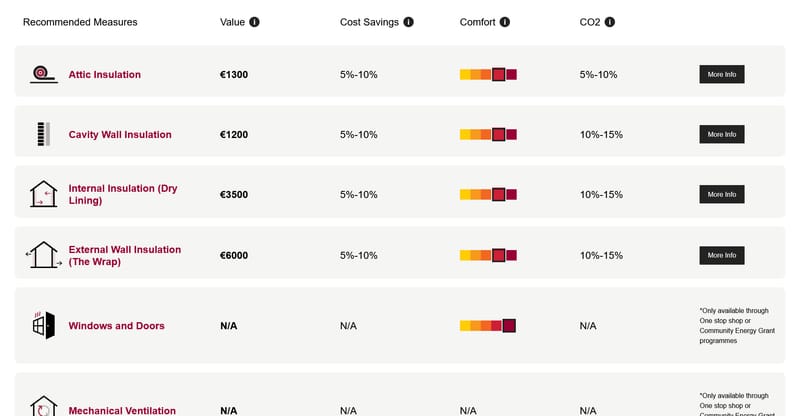Viewport: 800px width, 416px height.
Task: Click the CO2 info icon
Action: tap(610, 22)
